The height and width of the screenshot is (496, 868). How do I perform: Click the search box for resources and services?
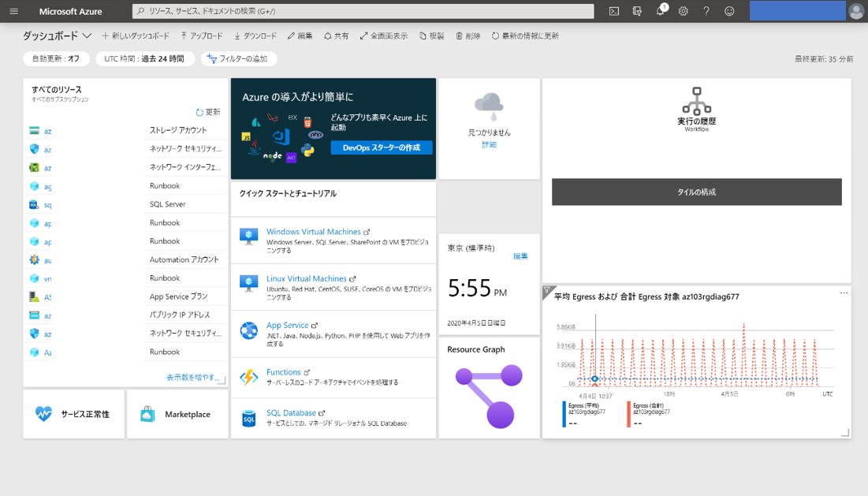[x=363, y=11]
